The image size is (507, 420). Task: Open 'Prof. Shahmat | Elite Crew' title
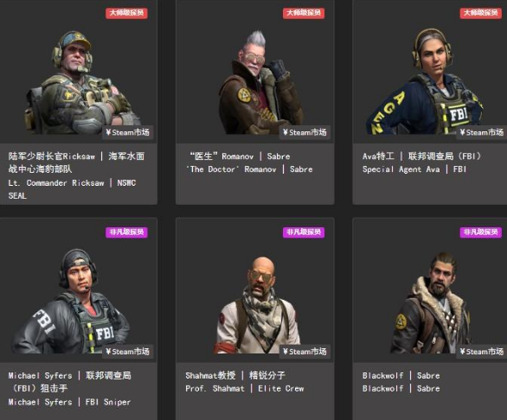(x=245, y=389)
